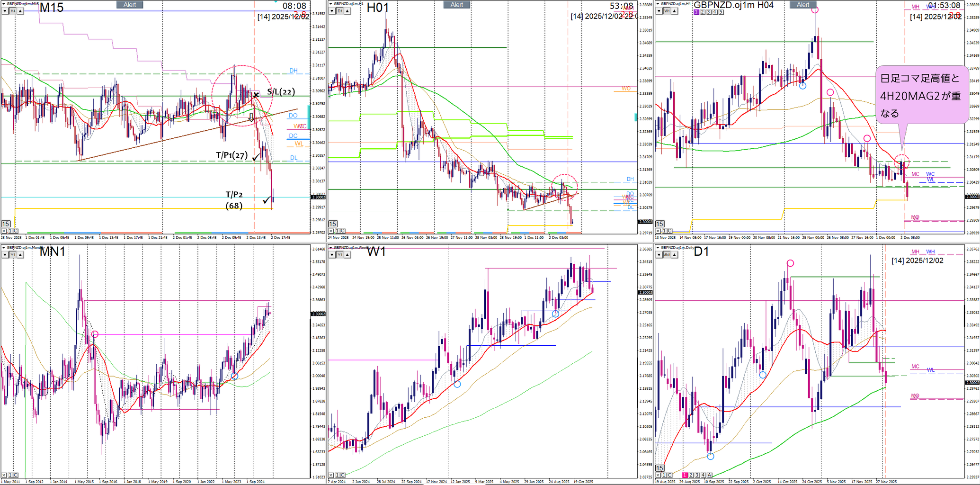
Task: Toggle the 4 button under the H04 chart title
Action: coord(715,12)
